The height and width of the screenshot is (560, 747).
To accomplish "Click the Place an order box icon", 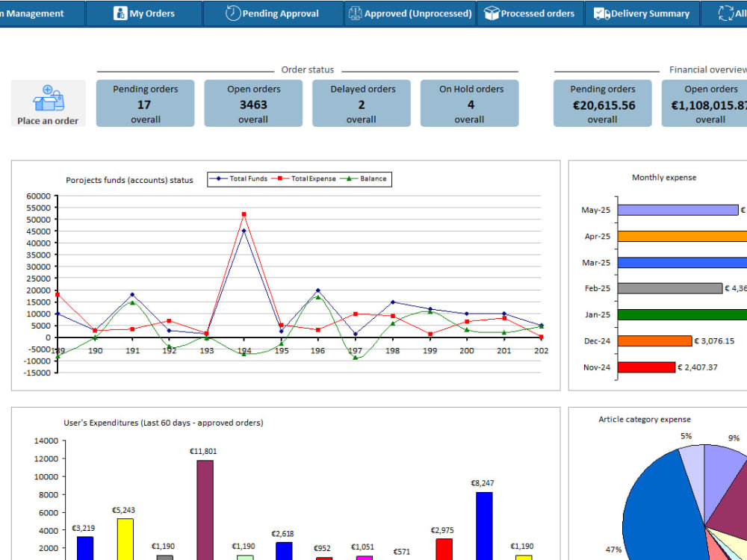I will (48, 98).
